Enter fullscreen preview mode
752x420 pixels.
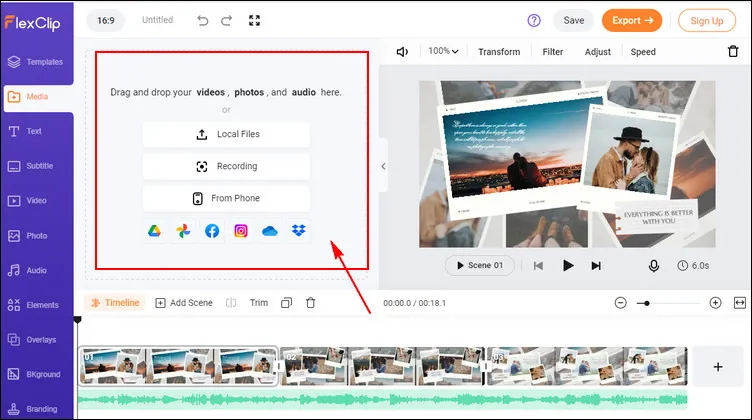[x=255, y=21]
